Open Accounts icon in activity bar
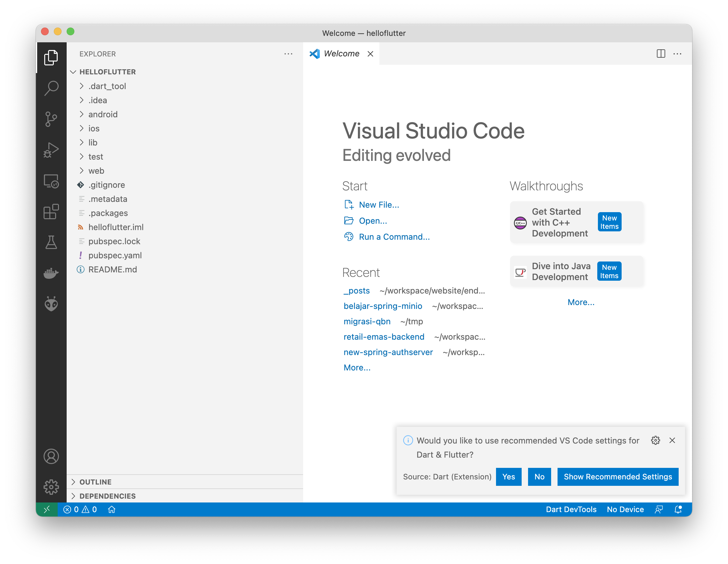This screenshot has height=564, width=728. coord(51,456)
